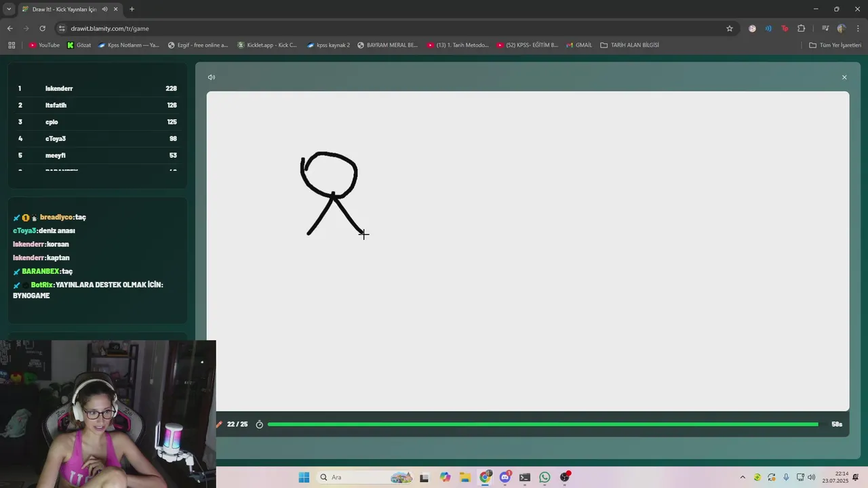Expand the TARİH ALAN BİLGİSİ bookmark folder
Image resolution: width=868 pixels, height=488 pixels.
[629, 45]
